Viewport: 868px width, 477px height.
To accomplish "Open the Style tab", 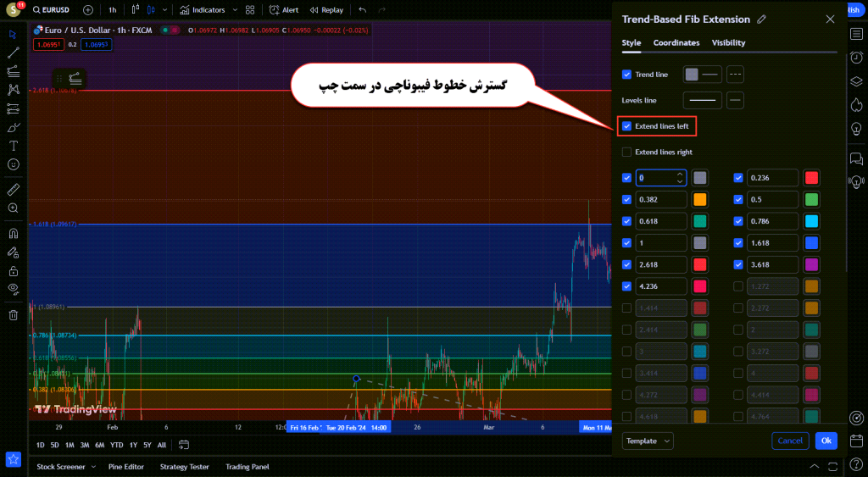I will [631, 42].
